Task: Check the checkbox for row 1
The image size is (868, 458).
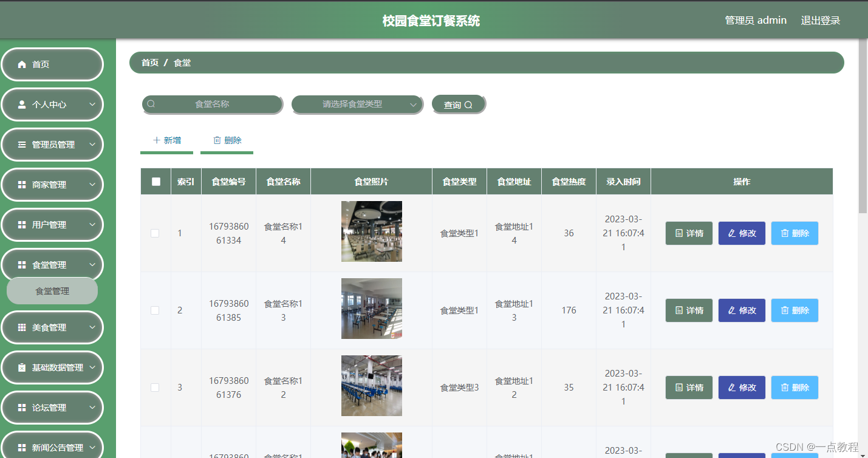Action: (155, 233)
